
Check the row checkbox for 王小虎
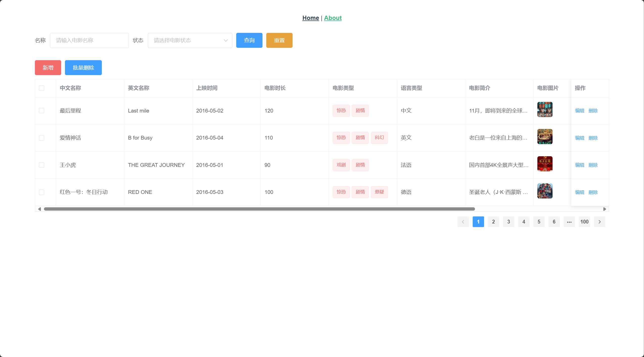coord(42,165)
